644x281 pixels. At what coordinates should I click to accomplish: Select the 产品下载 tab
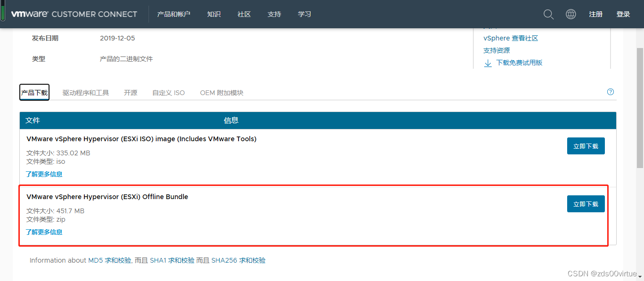[x=34, y=93]
